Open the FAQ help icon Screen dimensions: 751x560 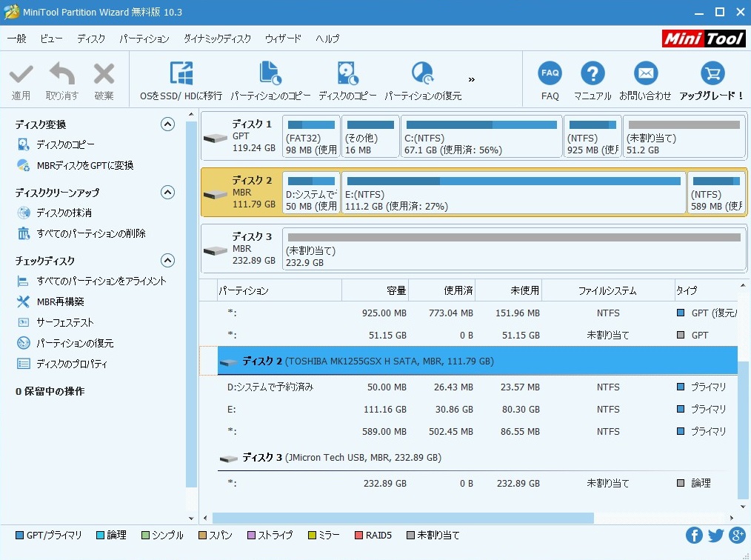tap(550, 74)
